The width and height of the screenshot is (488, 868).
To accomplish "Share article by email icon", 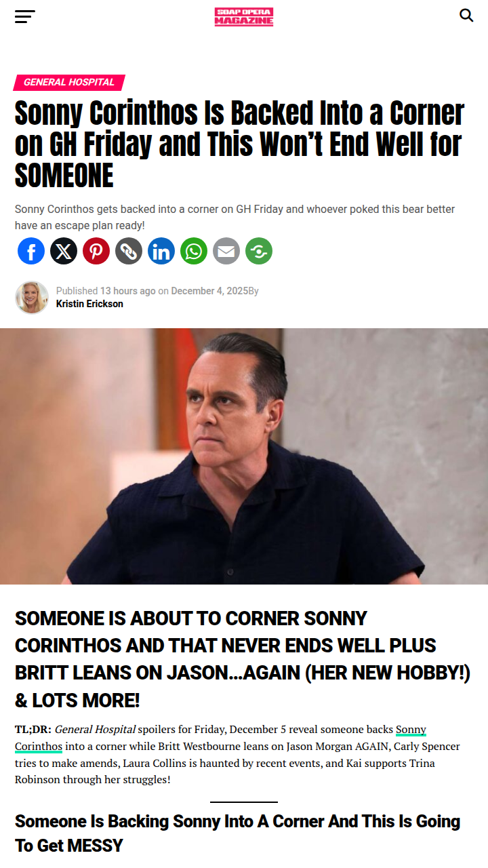I will click(x=226, y=251).
